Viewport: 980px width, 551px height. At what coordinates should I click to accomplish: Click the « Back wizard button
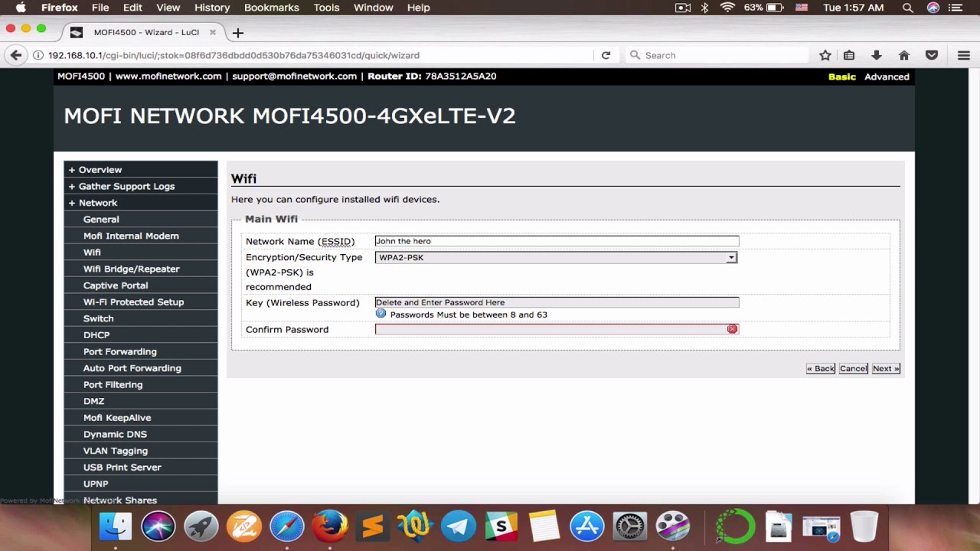[x=821, y=369]
